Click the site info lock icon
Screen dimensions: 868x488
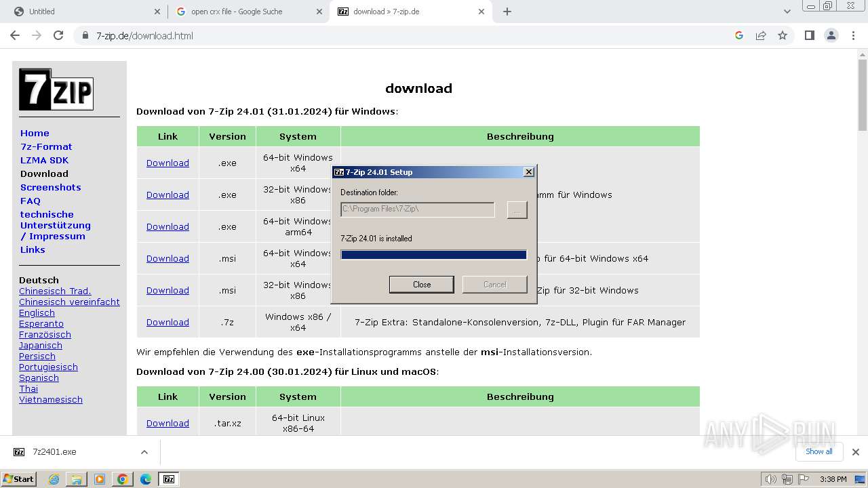[x=85, y=35]
